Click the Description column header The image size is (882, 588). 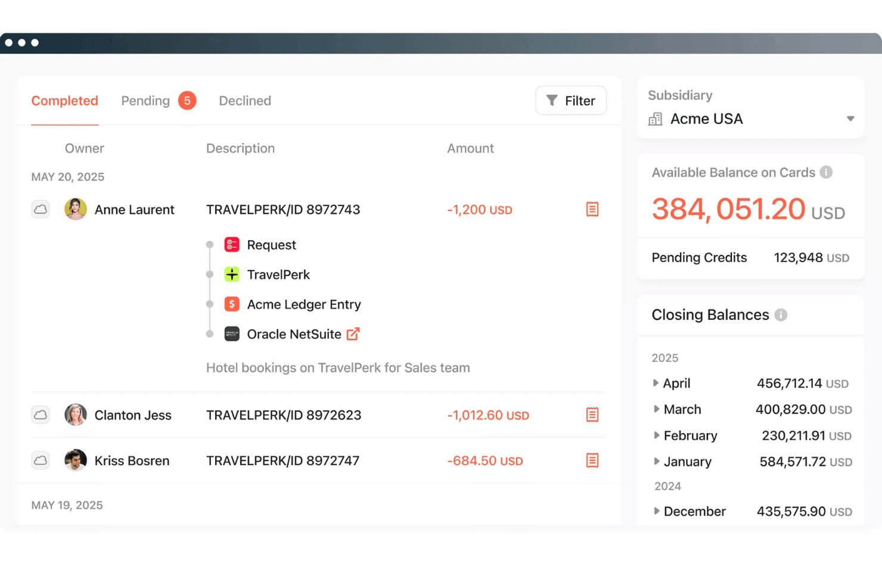coord(241,148)
